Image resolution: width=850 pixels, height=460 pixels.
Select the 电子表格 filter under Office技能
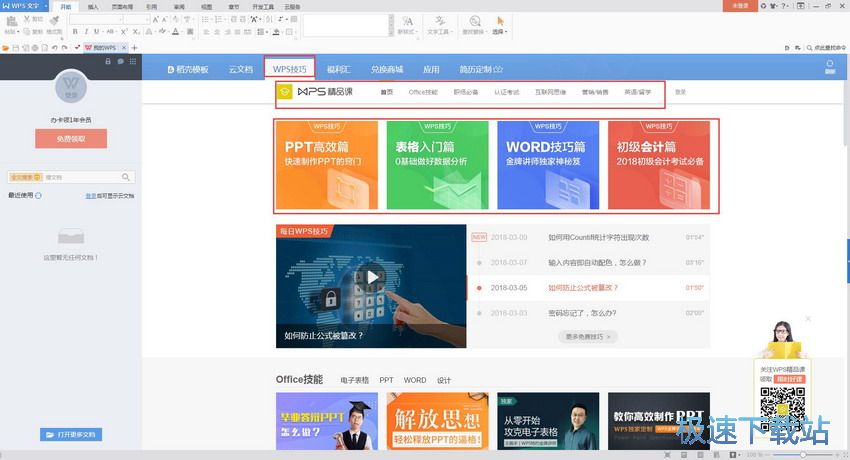point(355,380)
